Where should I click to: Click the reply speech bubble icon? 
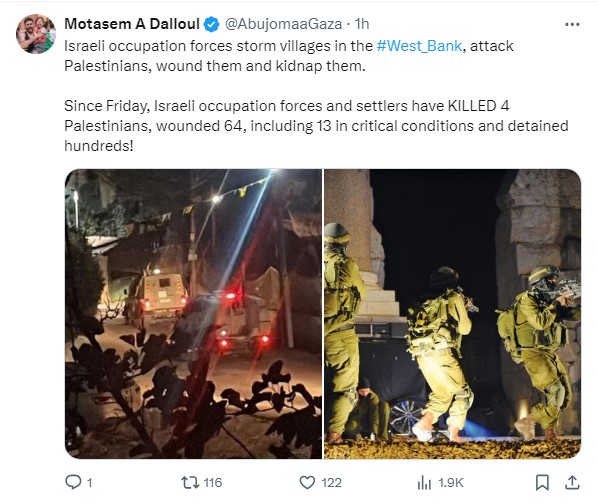[x=73, y=482]
